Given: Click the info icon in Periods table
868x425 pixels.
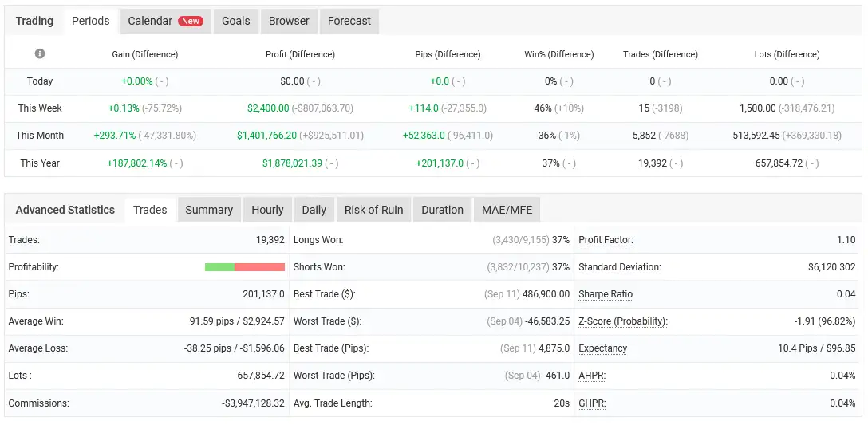Looking at the screenshot, I should 40,53.
